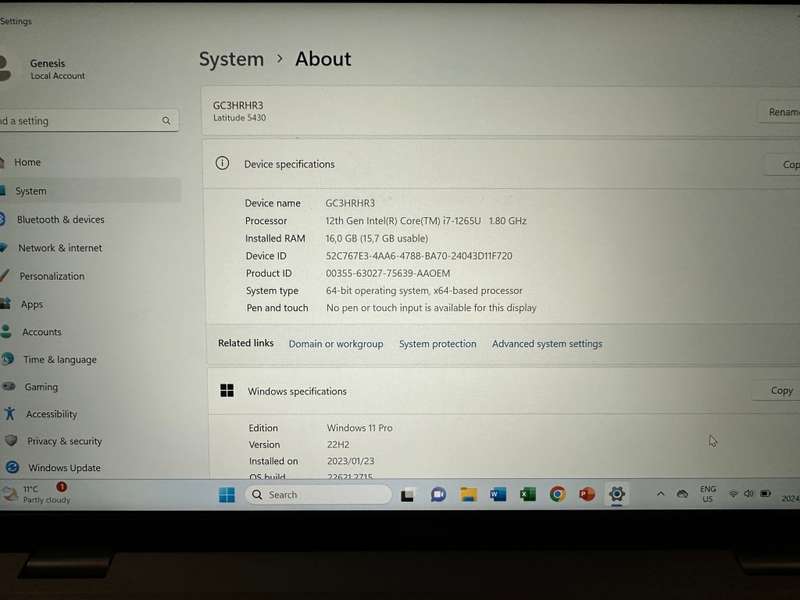Launch PowerPoint from the taskbar

pyautogui.click(x=587, y=494)
